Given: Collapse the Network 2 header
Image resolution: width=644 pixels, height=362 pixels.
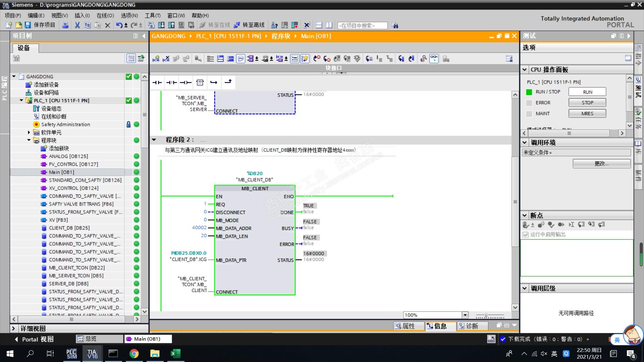Looking at the screenshot, I should coord(154,140).
